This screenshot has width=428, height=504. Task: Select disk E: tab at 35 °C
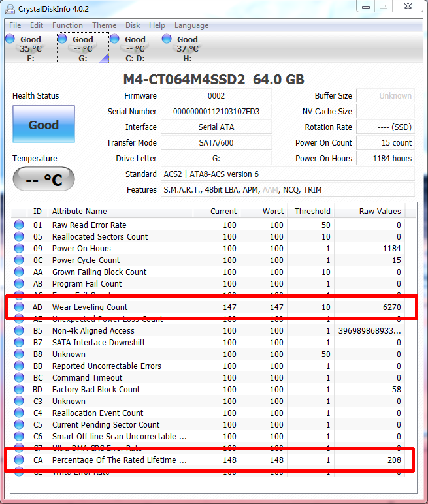(x=31, y=48)
